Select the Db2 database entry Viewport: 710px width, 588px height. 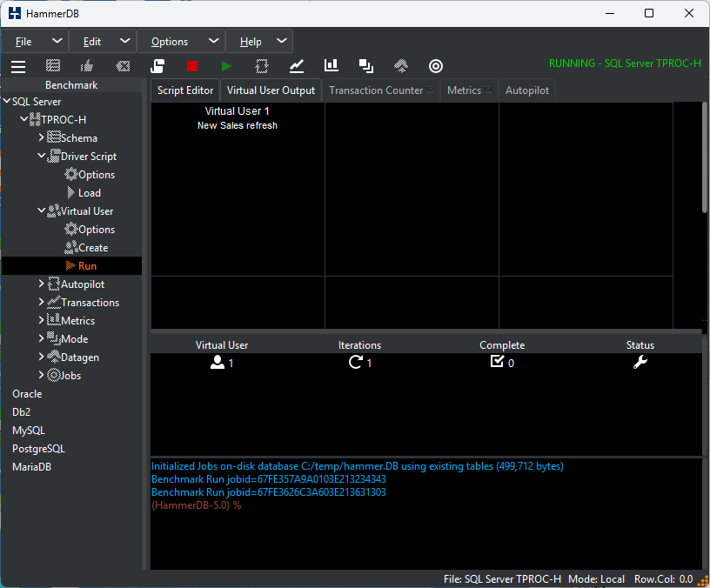point(21,412)
